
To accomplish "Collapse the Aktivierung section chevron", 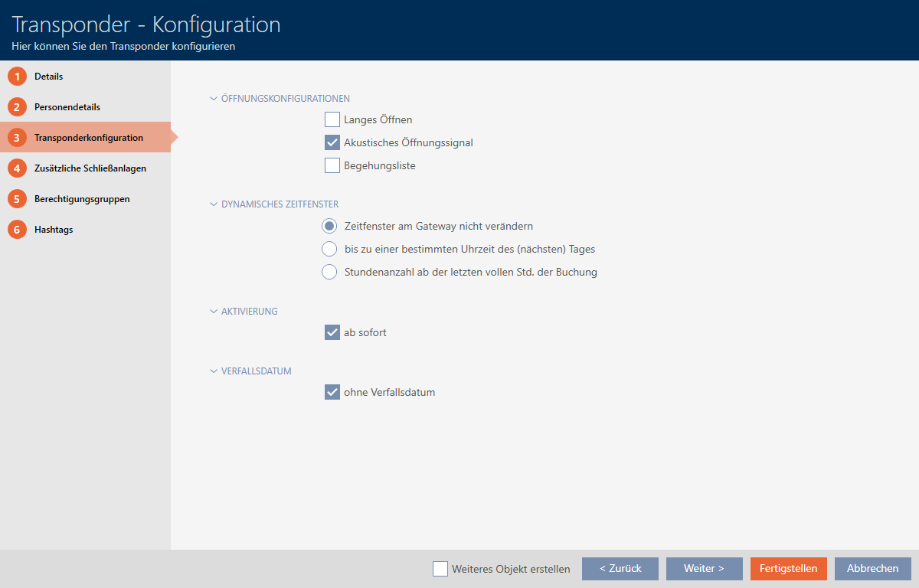I will 214,312.
